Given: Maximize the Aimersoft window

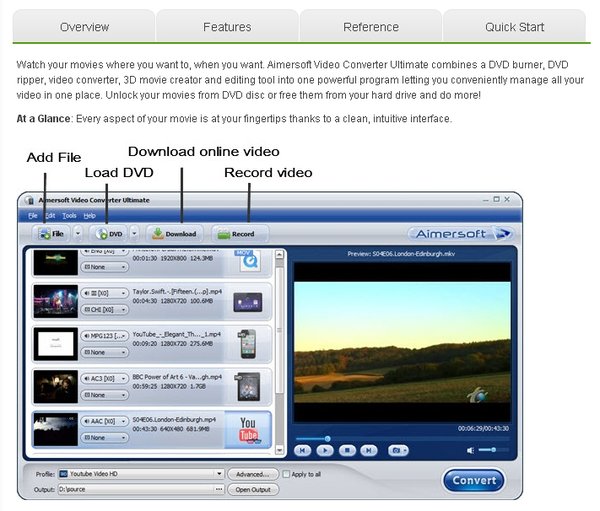Looking at the screenshot, I should click(497, 199).
